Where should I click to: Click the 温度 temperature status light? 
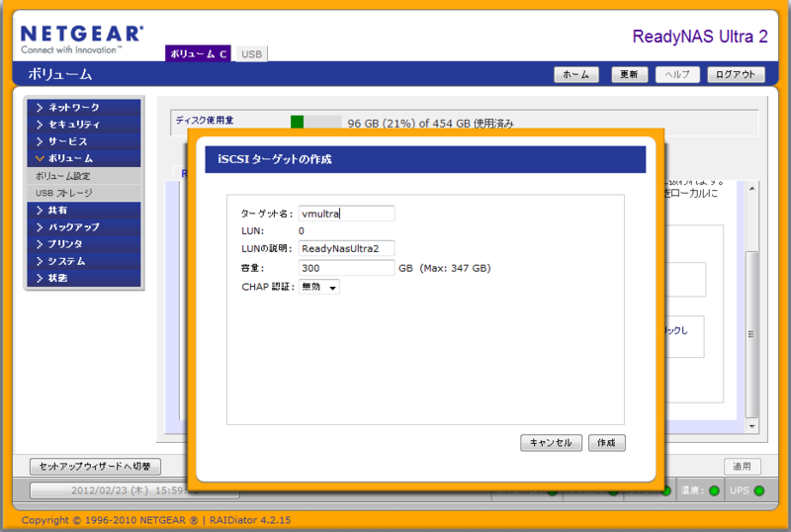point(714,490)
